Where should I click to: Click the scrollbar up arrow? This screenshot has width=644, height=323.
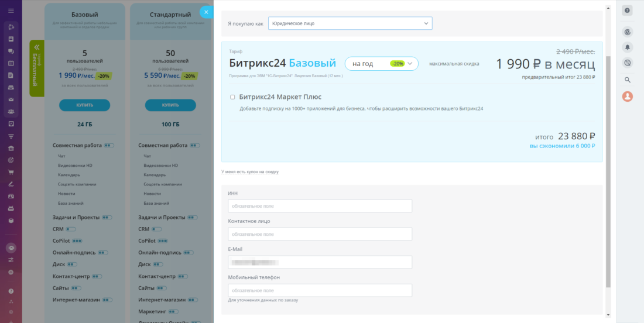(608, 8)
